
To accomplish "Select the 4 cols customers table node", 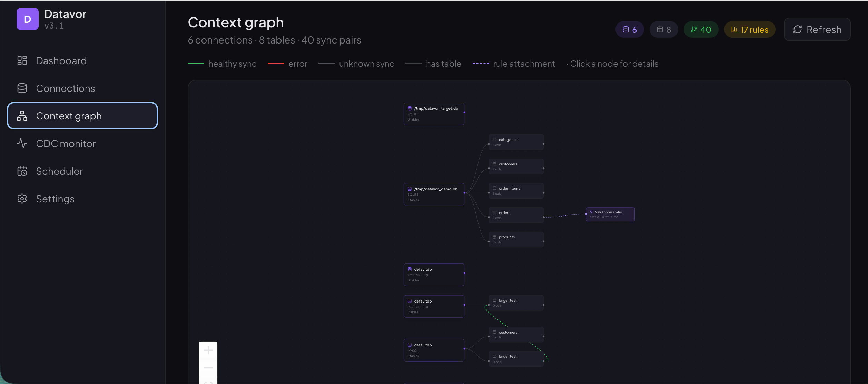I will (x=516, y=166).
